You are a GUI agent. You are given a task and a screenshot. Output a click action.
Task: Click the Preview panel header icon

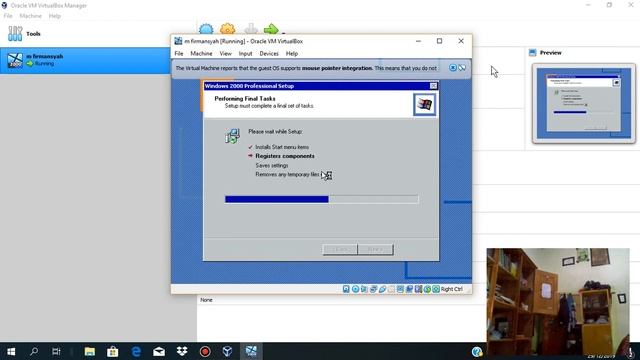(532, 53)
